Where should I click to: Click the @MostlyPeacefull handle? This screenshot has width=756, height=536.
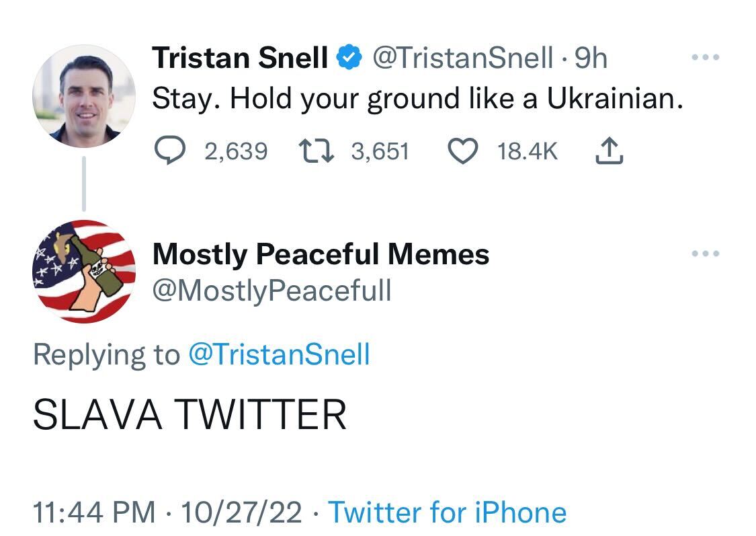(271, 291)
